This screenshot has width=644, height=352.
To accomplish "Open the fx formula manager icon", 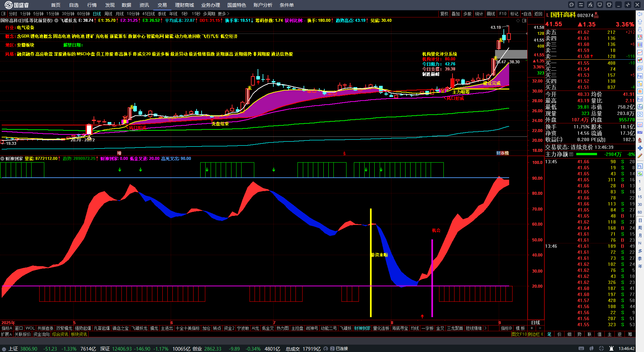I will click(590, 5).
